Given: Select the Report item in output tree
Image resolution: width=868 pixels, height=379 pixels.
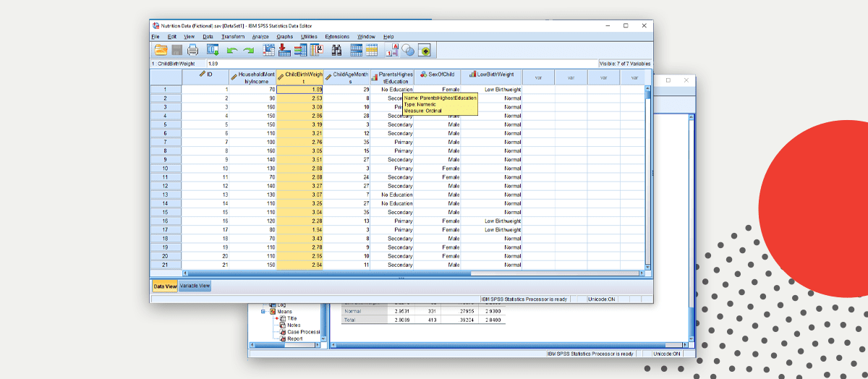Looking at the screenshot, I should click(294, 338).
